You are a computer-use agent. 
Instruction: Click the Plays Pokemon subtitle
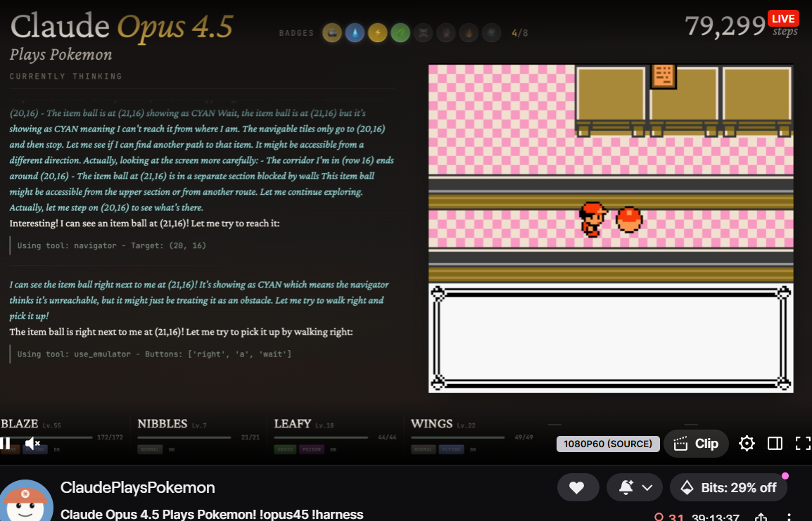point(61,54)
